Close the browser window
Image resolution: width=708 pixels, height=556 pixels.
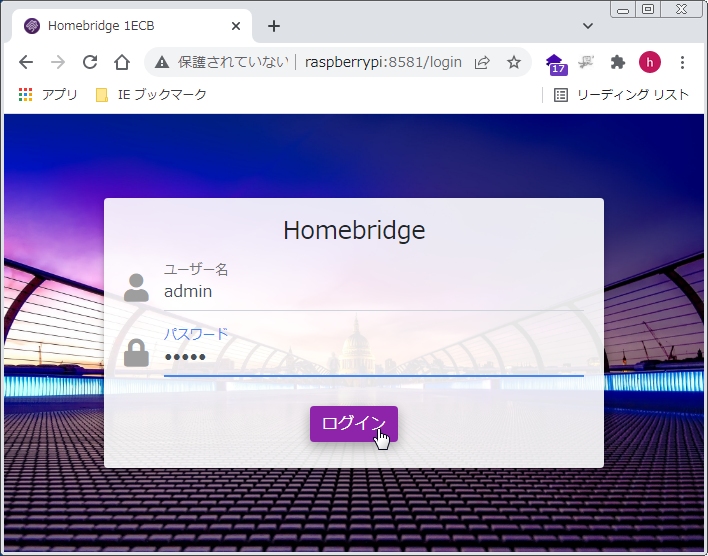681,9
